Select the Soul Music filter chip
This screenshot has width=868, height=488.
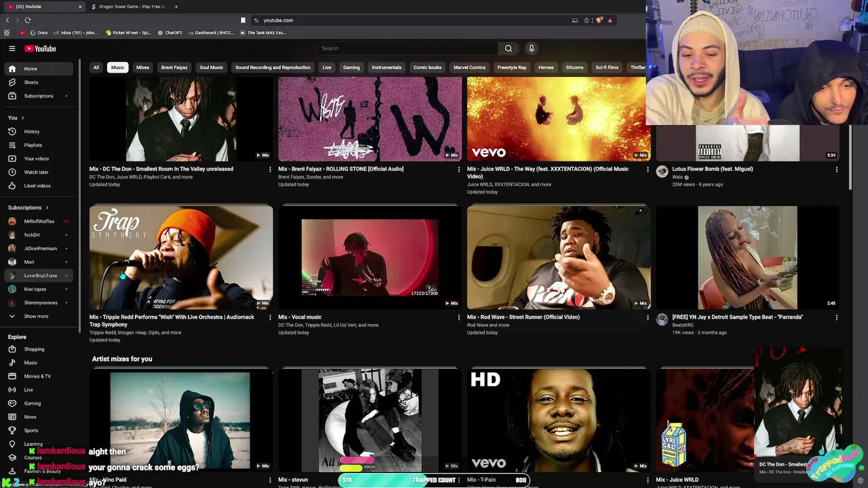click(211, 67)
